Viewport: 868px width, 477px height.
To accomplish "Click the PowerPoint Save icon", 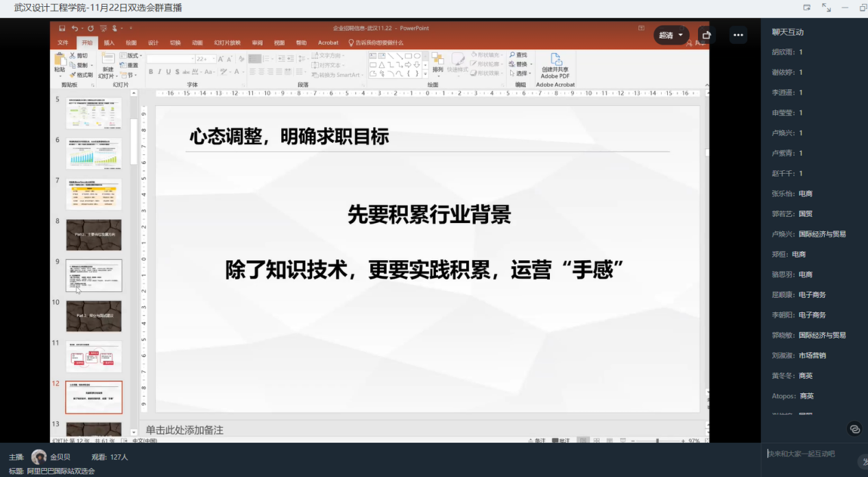I will (62, 28).
